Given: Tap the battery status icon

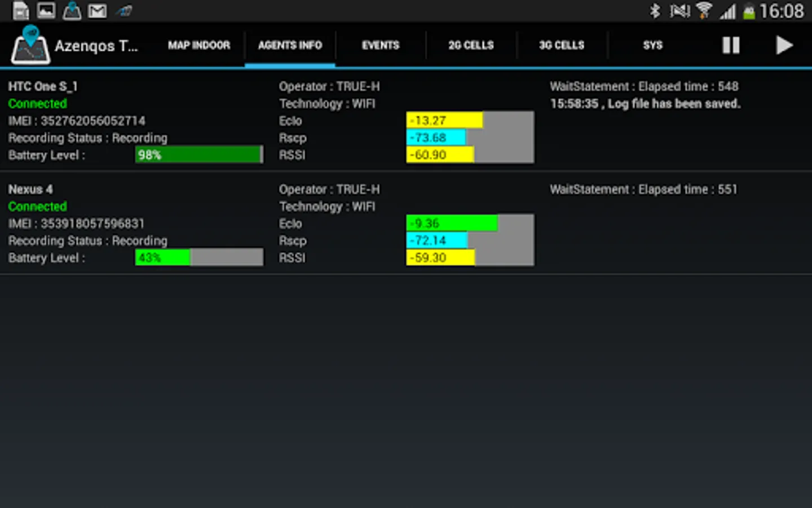Looking at the screenshot, I should click(x=749, y=11).
